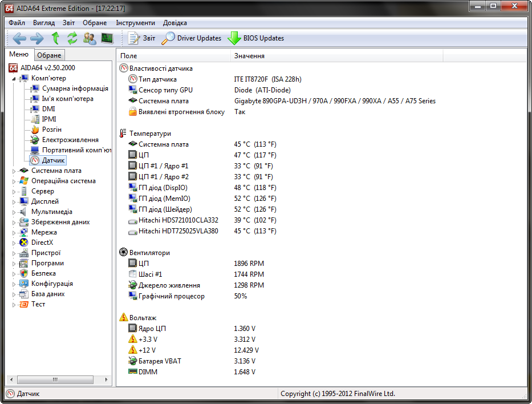
Task: Go forward with the blue right arrow
Action: pos(37,38)
